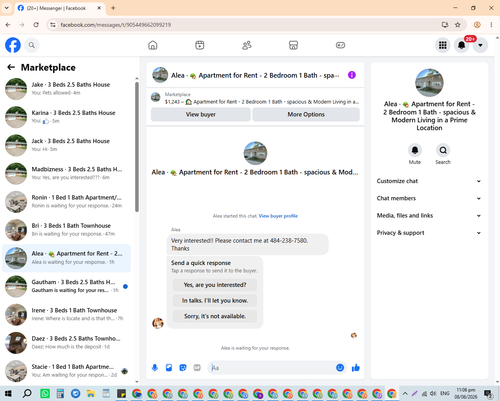
Task: Open the sticker picker icon
Action: pyautogui.click(x=183, y=368)
